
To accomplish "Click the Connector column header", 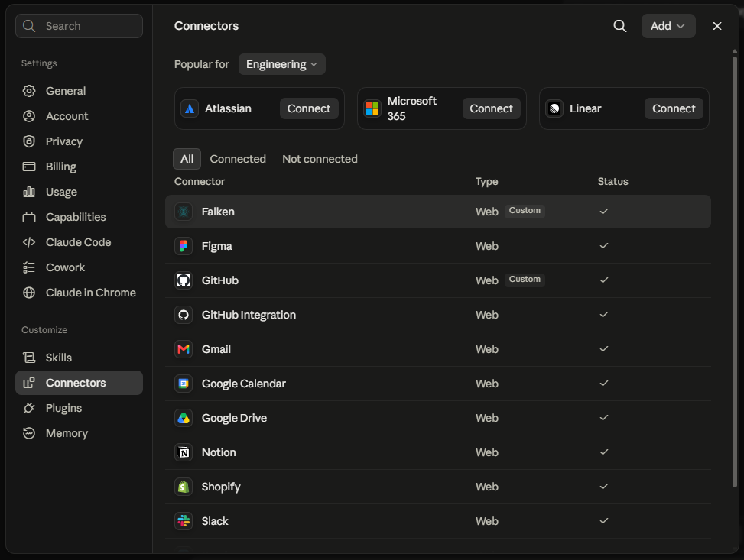I will [200, 182].
